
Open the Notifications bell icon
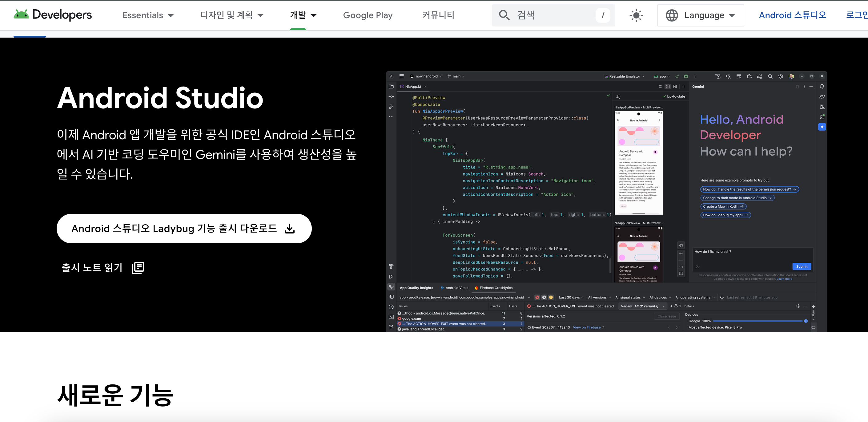click(822, 87)
